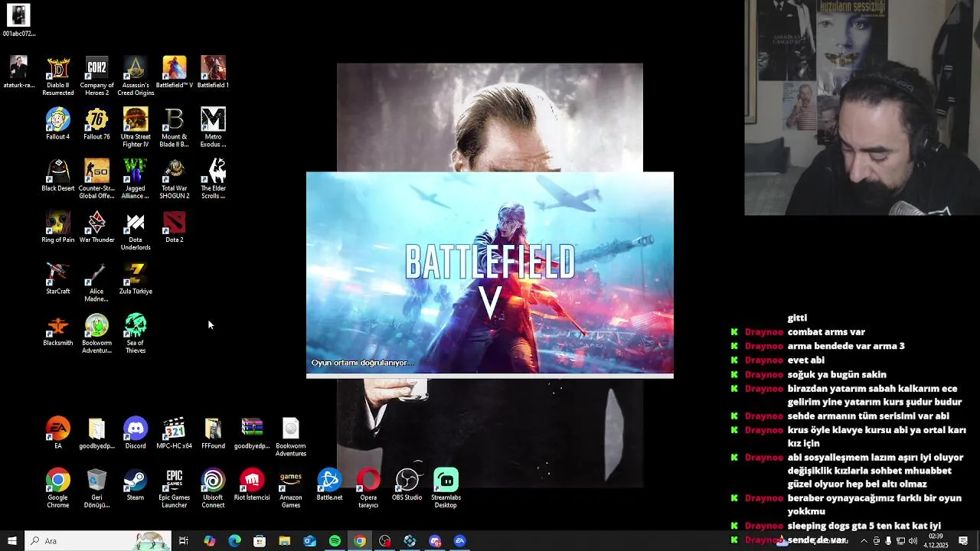
Task: Click the Bookworm Adventures green icon
Action: (96, 333)
